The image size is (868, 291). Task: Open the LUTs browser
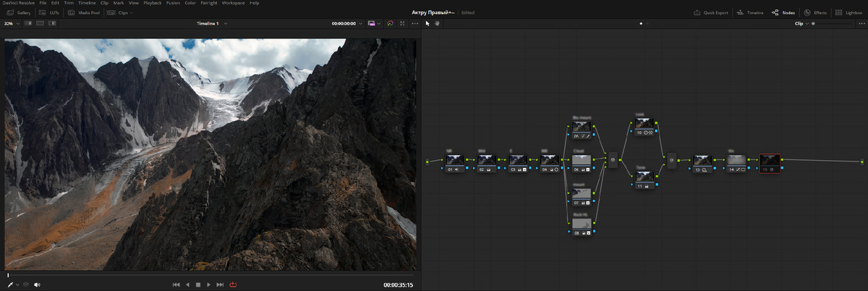pos(51,13)
